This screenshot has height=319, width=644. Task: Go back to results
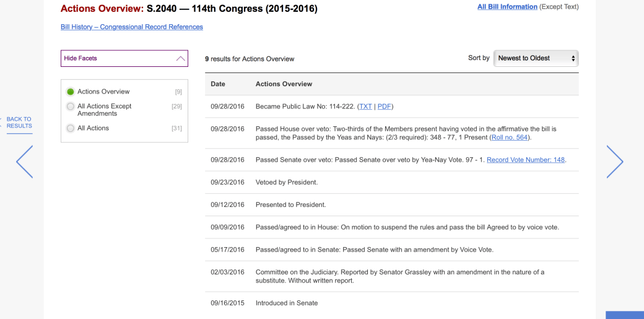coord(19,123)
